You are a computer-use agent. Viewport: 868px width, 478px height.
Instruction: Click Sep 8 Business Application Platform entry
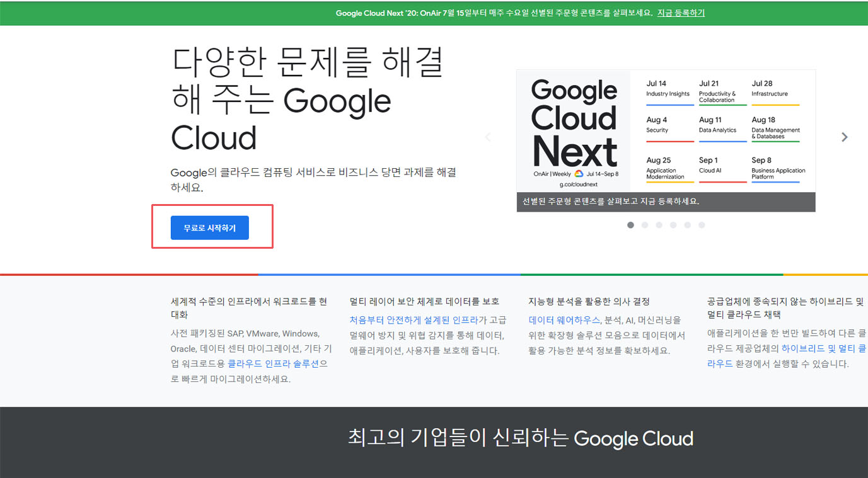778,169
